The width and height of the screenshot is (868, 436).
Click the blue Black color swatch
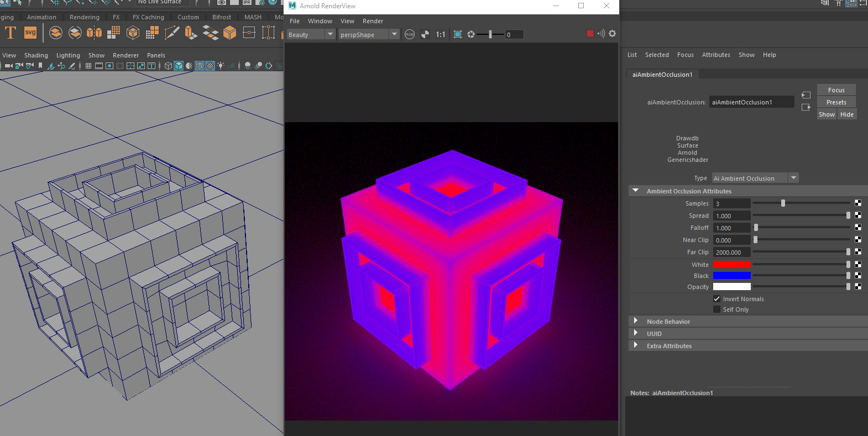point(731,275)
